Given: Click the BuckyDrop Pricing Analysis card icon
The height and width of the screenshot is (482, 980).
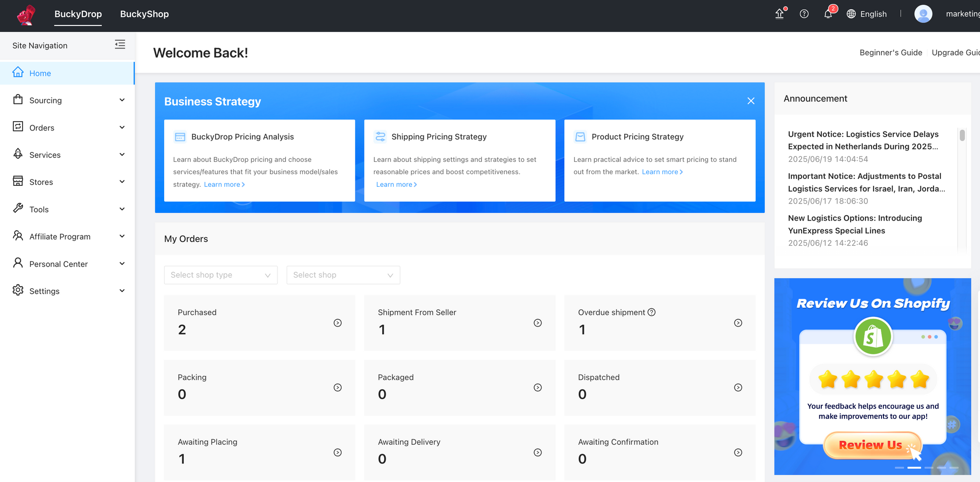Looking at the screenshot, I should (x=180, y=137).
